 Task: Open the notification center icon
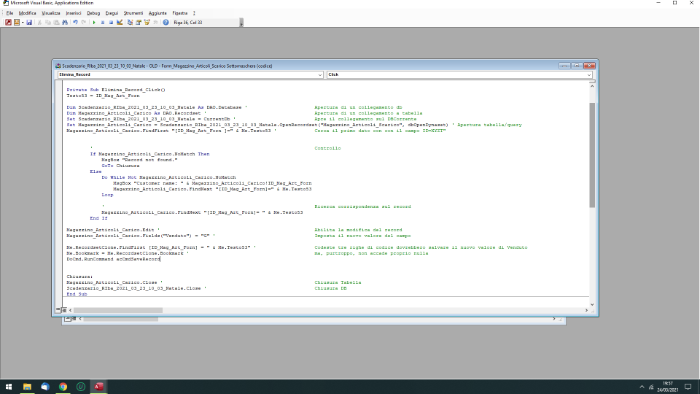point(688,387)
